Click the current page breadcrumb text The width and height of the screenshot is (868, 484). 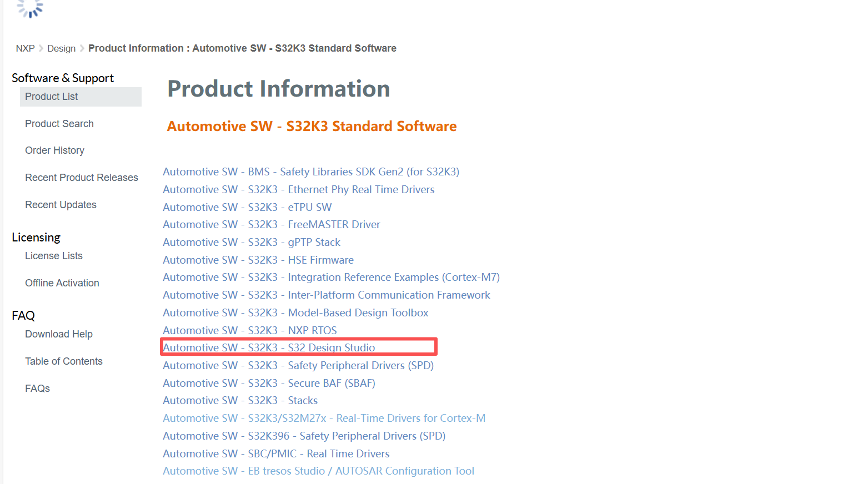click(x=242, y=48)
